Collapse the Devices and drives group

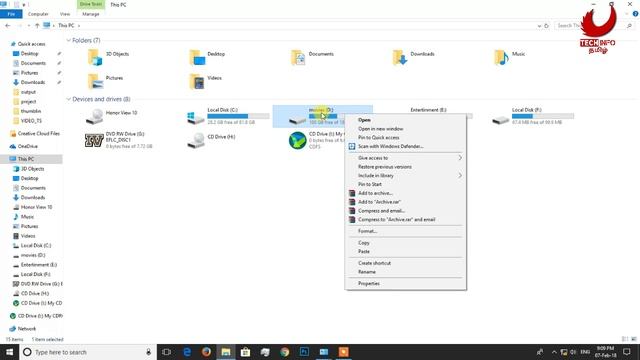coord(69,99)
